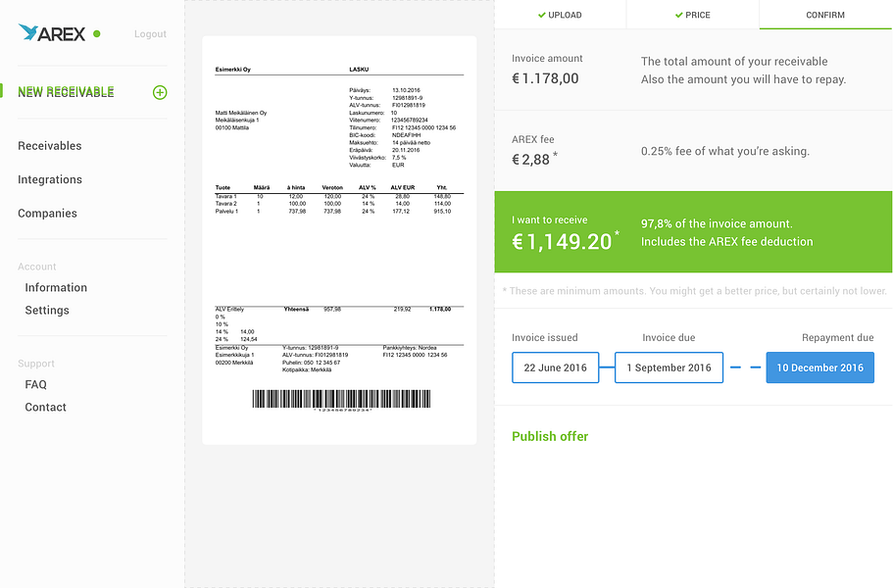
Task: Switch to the Price step tab
Action: tap(693, 15)
